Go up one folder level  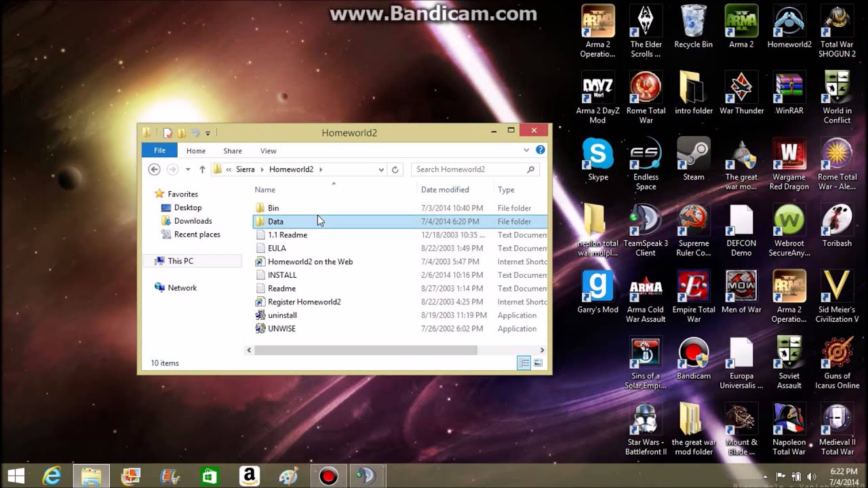[x=202, y=169]
